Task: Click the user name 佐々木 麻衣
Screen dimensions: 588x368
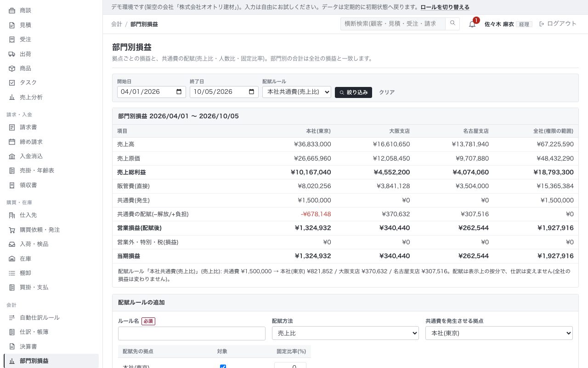Action: click(x=499, y=24)
